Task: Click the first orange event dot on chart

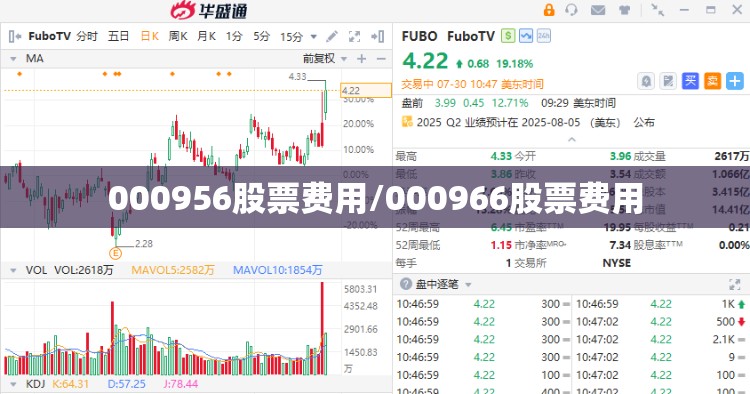Action: click(20, 74)
